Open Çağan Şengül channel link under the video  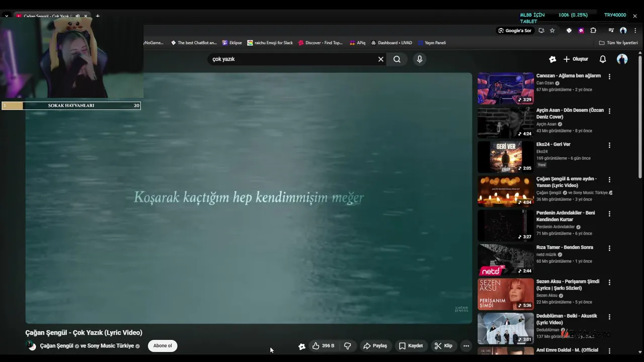tap(57, 346)
